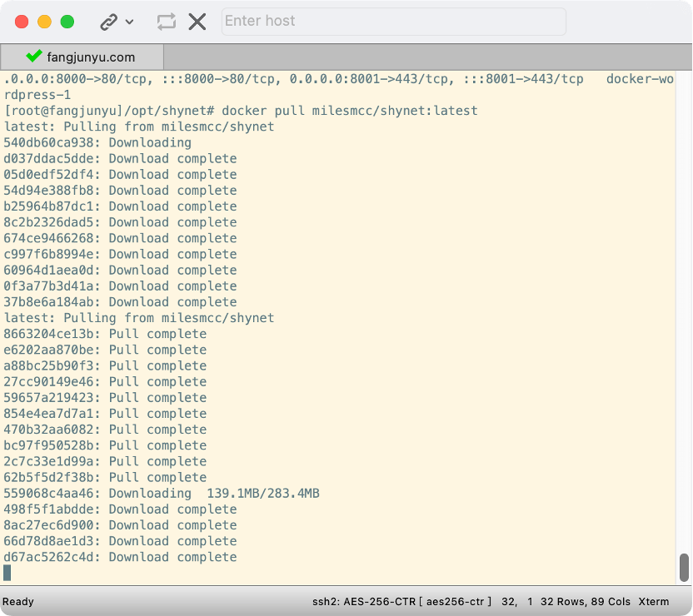Click the 37b8e6a184ab line
Viewport: 693px width, 616px height.
coord(120,302)
